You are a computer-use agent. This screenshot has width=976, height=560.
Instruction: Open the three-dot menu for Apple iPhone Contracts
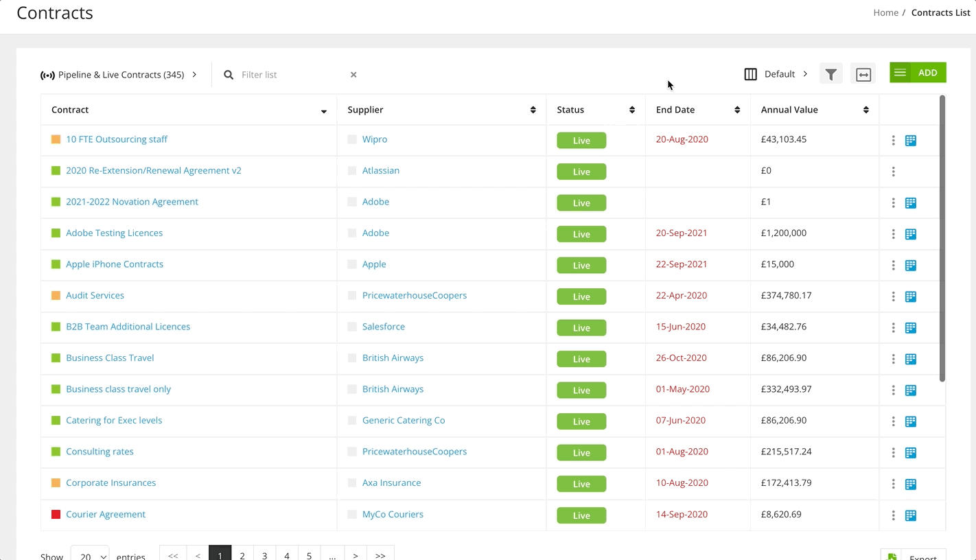pos(893,266)
